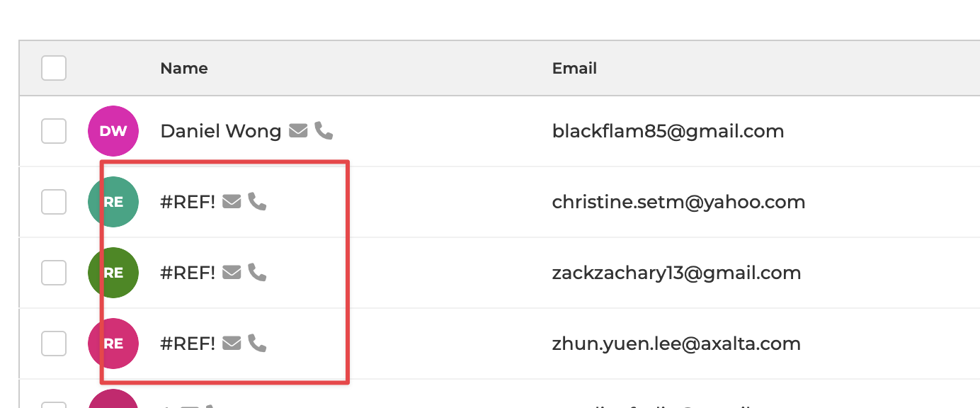This screenshot has width=980, height=408.
Task: Check the box for Daniel Wong
Action: 54,131
